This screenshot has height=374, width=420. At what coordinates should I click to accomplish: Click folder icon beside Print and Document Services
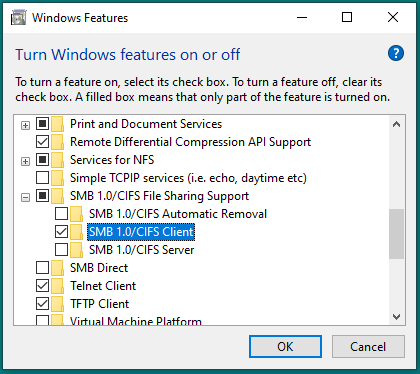58,124
